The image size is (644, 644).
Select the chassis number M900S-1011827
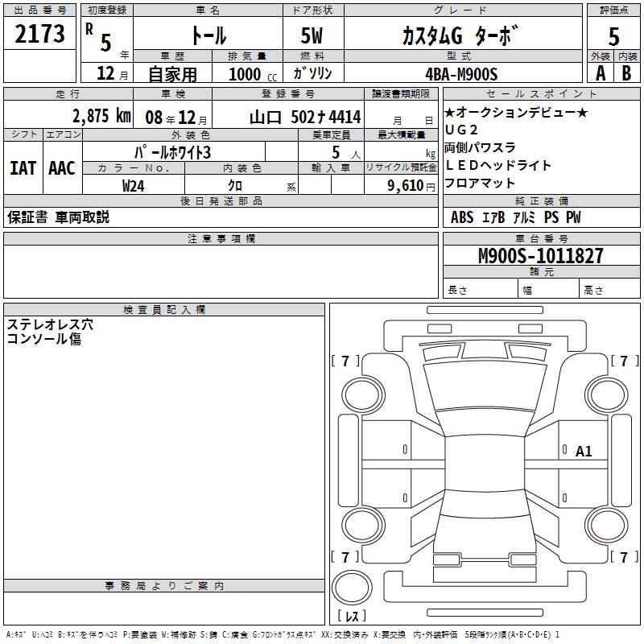[x=541, y=256]
